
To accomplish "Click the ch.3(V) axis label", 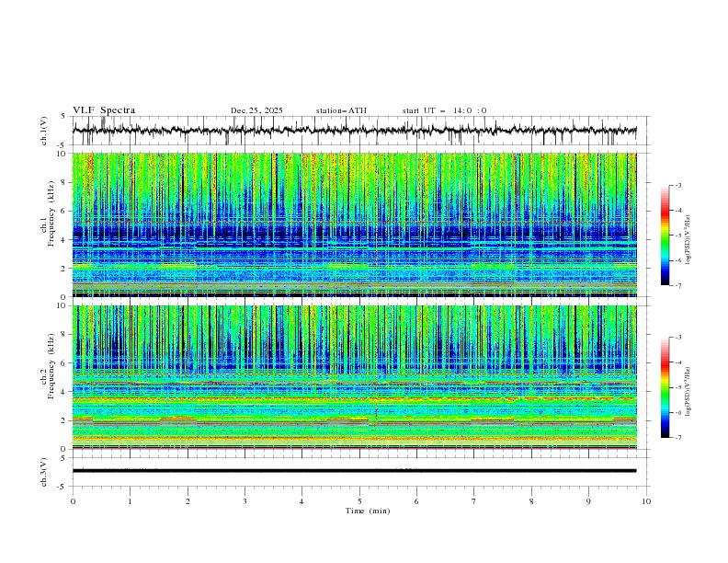I will [x=44, y=470].
